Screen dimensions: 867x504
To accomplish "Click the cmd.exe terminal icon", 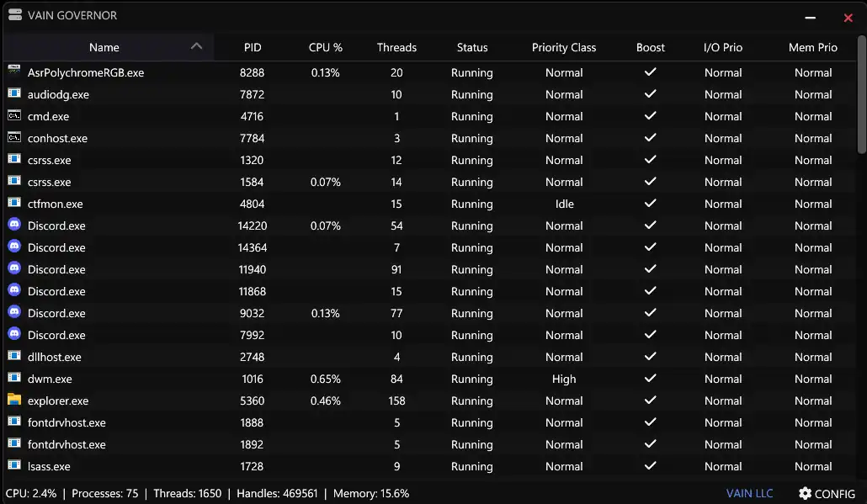I will coord(14,116).
